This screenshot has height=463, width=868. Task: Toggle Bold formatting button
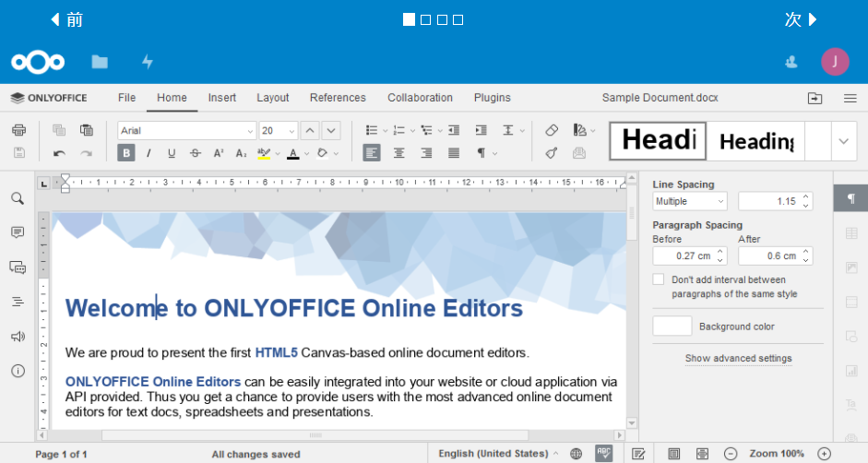pos(126,153)
